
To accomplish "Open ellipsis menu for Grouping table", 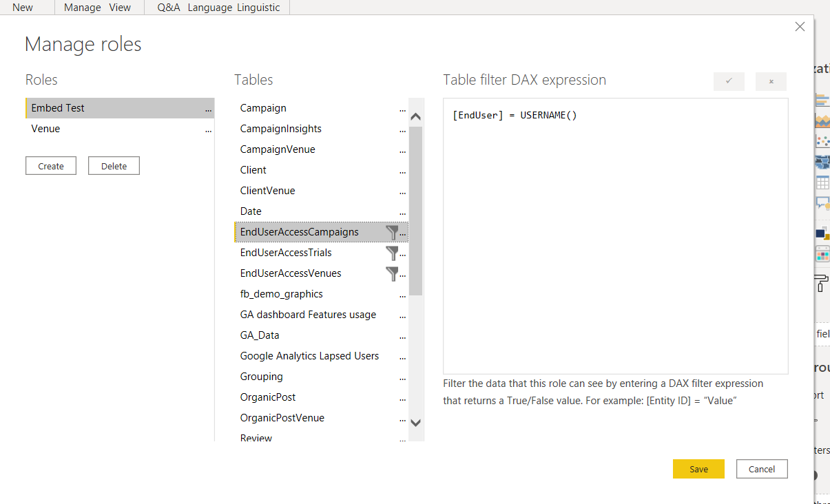I will tap(403, 378).
